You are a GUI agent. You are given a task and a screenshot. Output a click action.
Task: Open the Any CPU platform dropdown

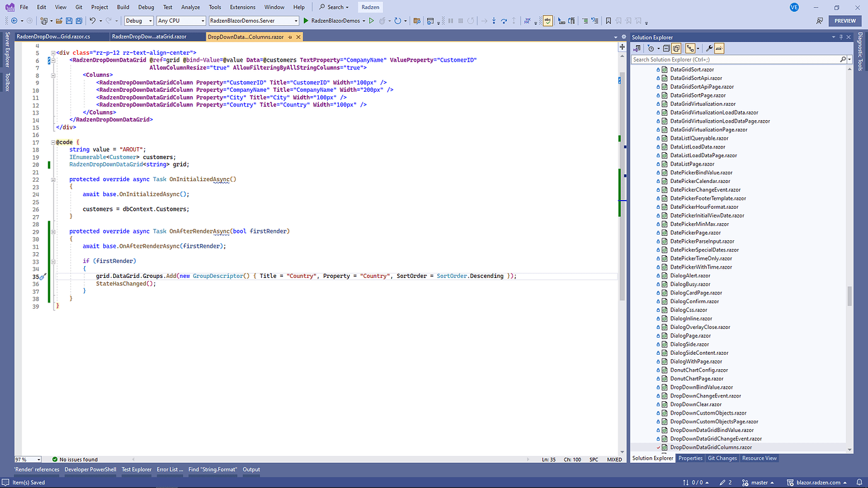[179, 19]
